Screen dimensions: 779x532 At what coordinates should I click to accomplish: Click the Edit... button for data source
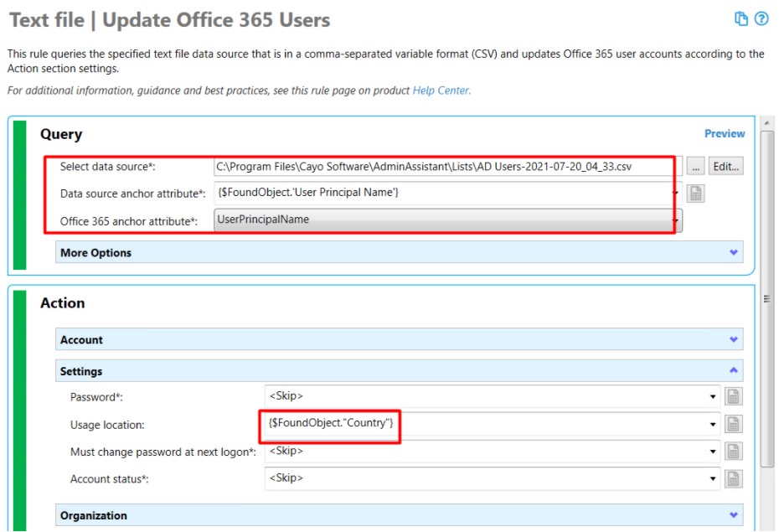coord(726,167)
